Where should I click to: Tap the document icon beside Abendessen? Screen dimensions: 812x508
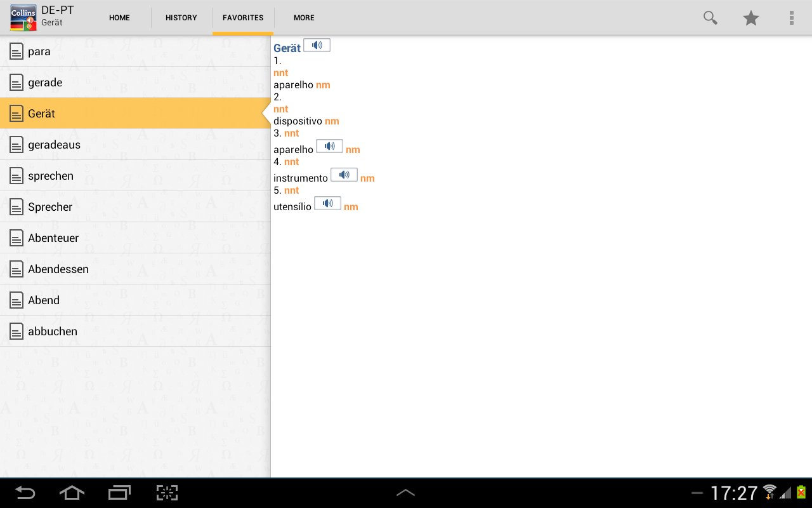(16, 269)
